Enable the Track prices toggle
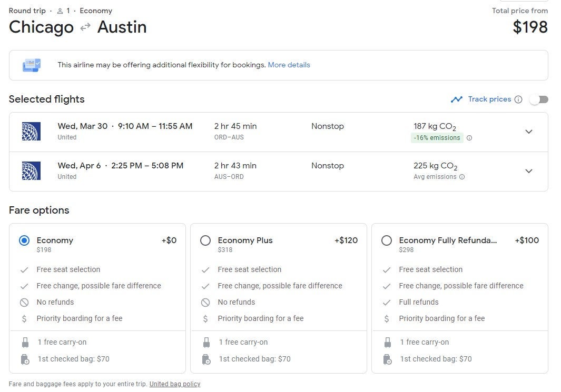 (x=538, y=99)
